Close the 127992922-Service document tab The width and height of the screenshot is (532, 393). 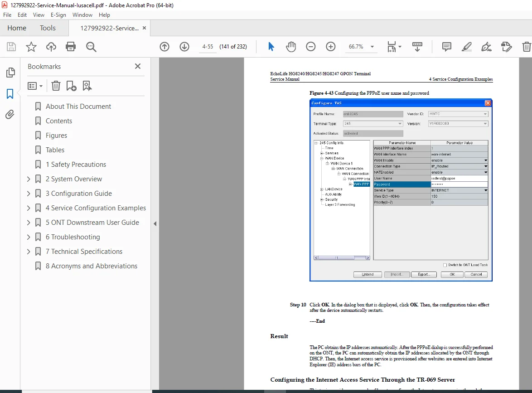coord(144,28)
